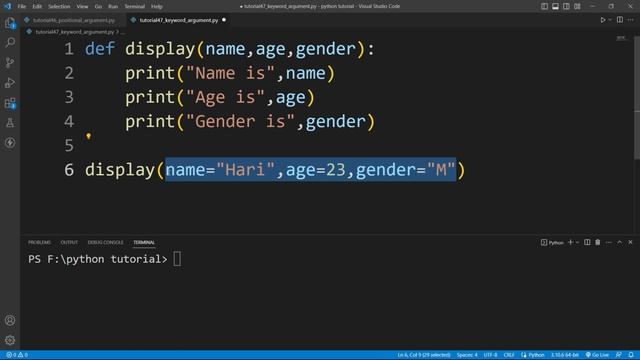Click CRLF end of line setting
The height and width of the screenshot is (360, 640).
[509, 355]
